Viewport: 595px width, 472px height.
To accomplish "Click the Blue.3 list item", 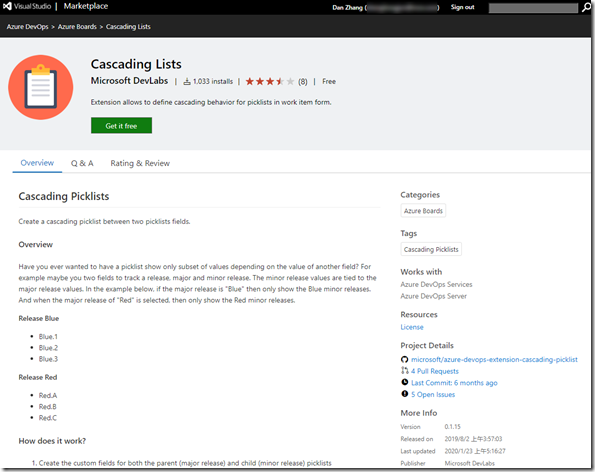I will (x=48, y=359).
